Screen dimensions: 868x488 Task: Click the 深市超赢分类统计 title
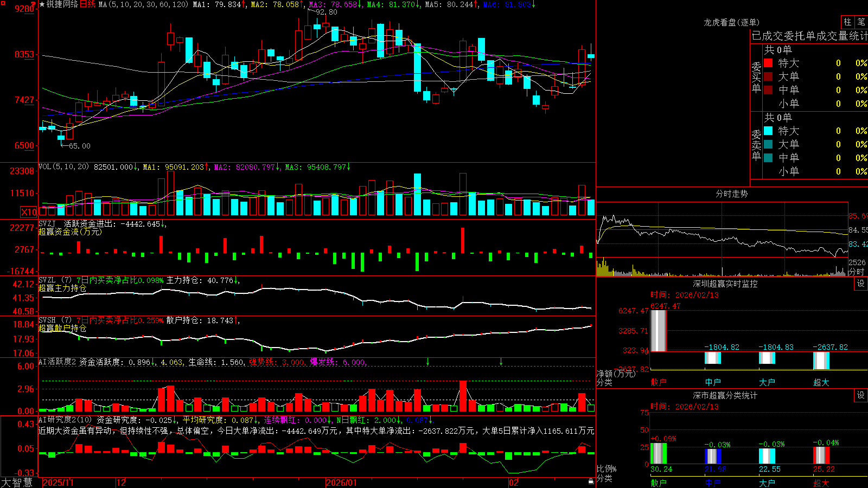click(x=725, y=395)
